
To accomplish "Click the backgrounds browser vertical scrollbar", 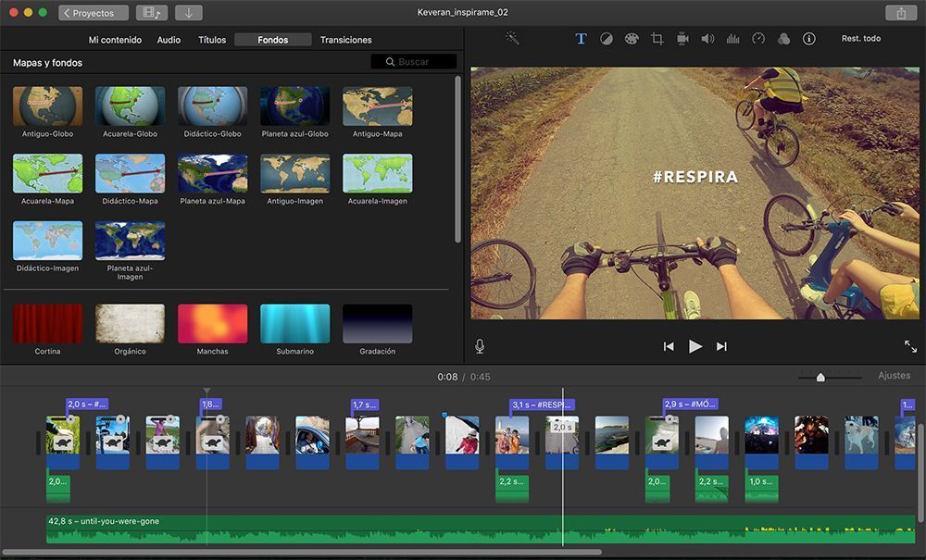I will tap(457, 159).
